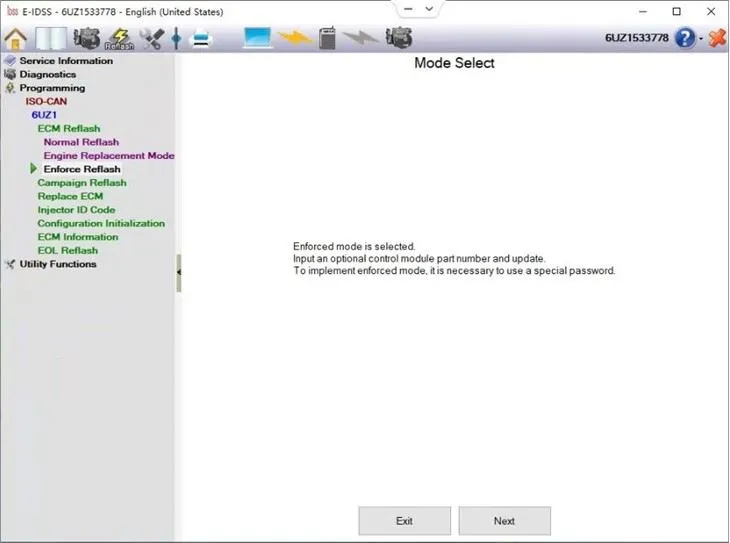
Task: Select Enforce Reflash item
Action: (82, 169)
